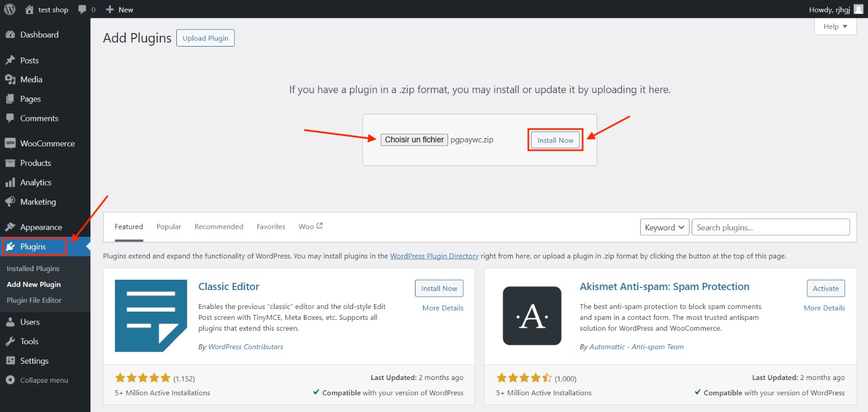Open the comments bubble icon in admin bar
Viewport: 868px width, 412px height.
click(82, 9)
